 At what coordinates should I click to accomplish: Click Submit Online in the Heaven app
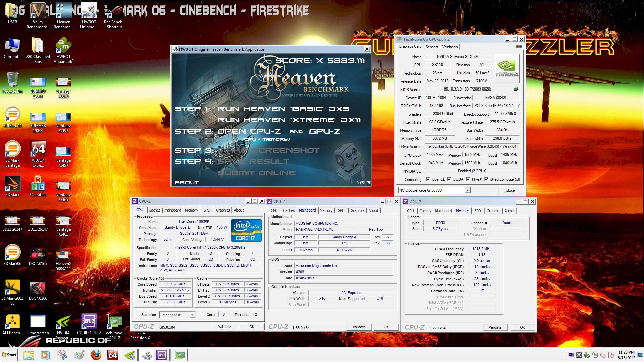(x=257, y=173)
